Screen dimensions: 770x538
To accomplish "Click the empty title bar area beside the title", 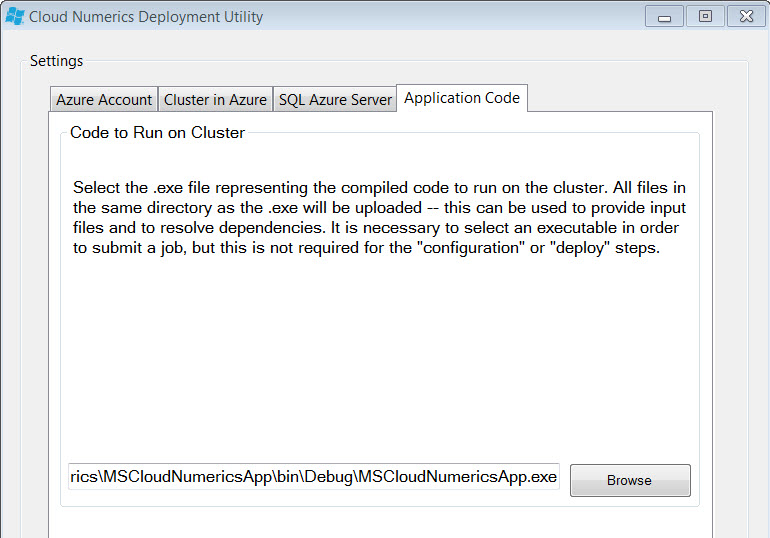I will [452, 17].
